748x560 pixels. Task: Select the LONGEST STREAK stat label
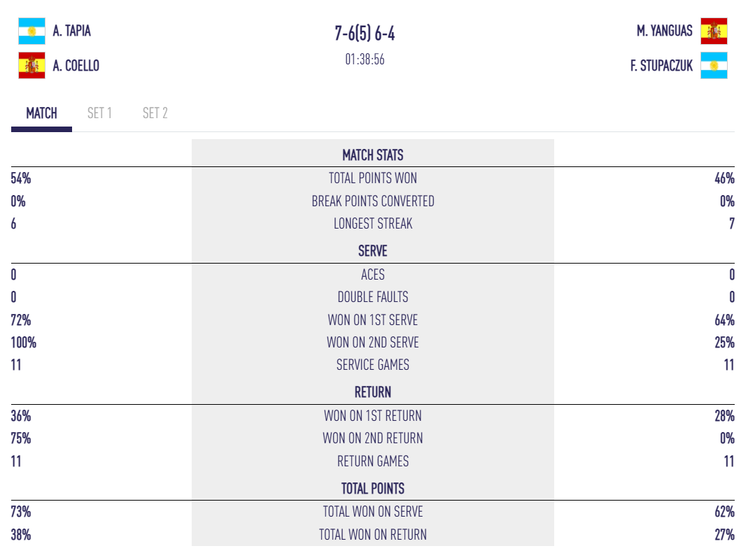[372, 224]
